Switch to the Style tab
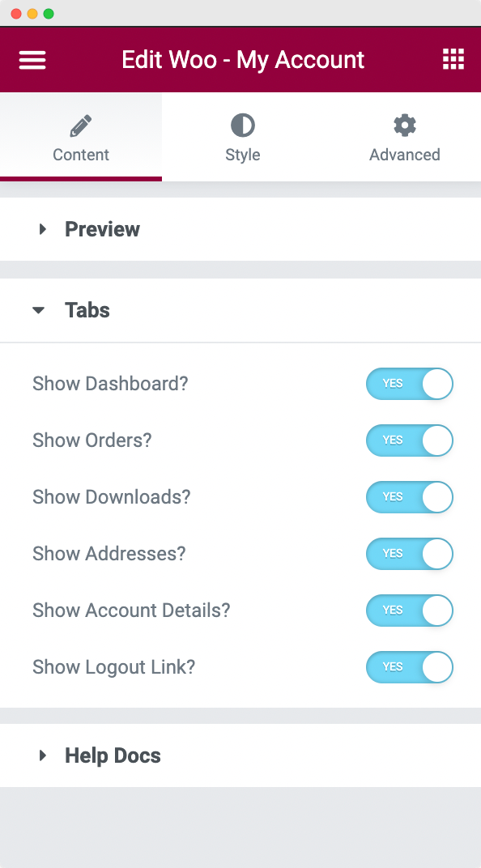 click(242, 138)
